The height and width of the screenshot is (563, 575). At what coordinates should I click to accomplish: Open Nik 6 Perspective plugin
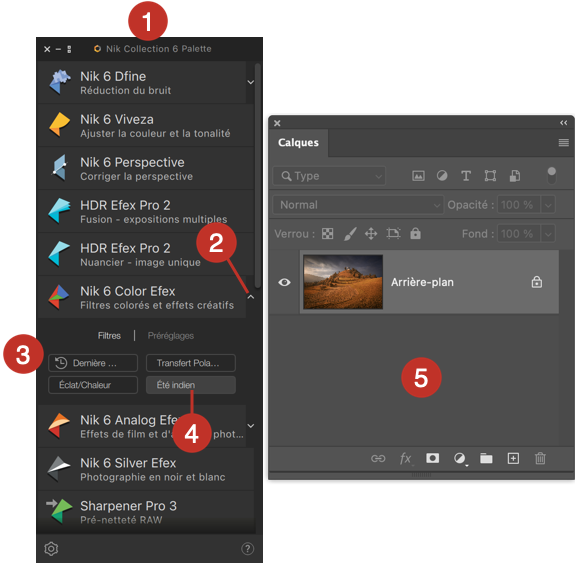click(x=146, y=168)
